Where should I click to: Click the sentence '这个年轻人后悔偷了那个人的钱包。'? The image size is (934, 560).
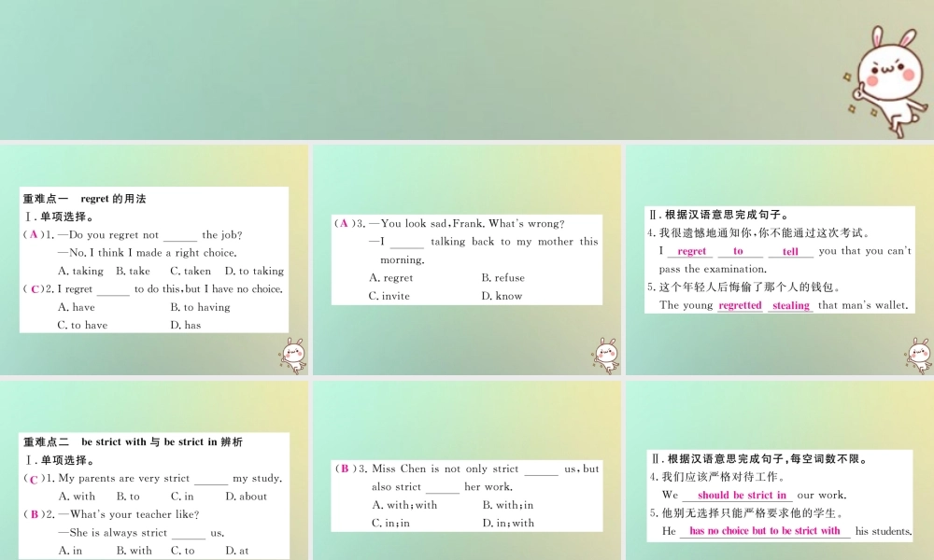750,287
